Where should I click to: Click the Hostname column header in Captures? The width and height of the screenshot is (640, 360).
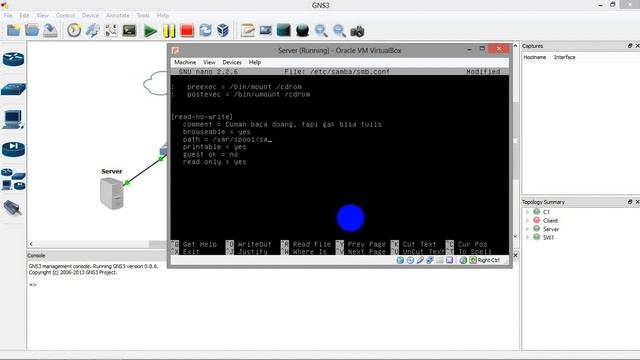tap(534, 58)
